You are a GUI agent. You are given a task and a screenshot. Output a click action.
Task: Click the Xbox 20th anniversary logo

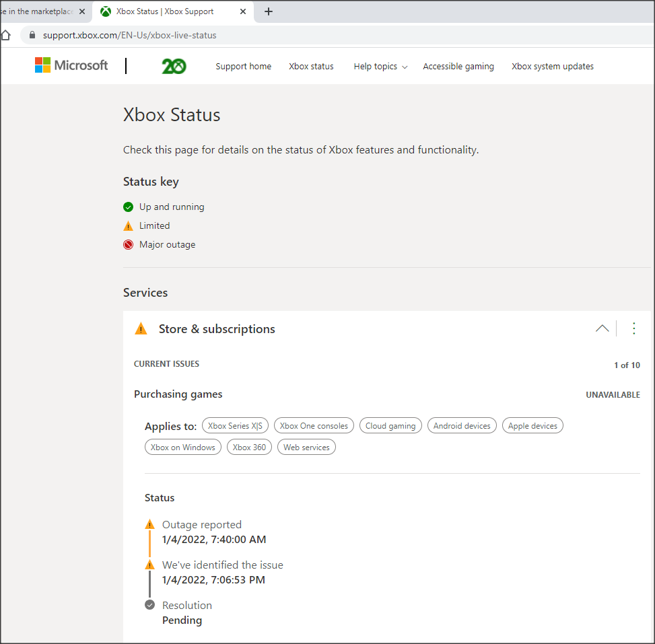pos(174,66)
